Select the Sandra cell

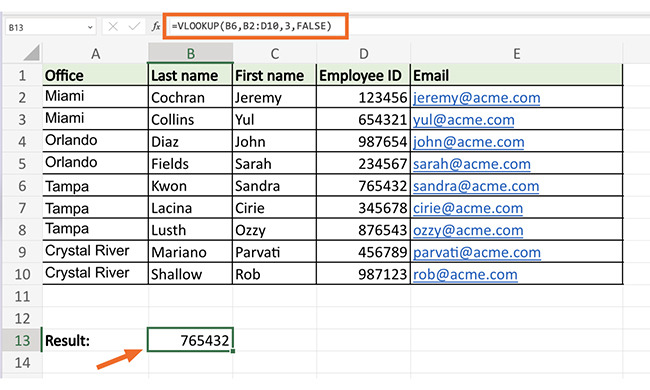274,186
